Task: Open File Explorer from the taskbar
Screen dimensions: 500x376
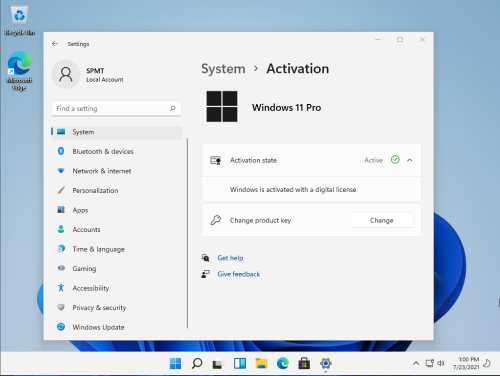Action: coord(261,363)
